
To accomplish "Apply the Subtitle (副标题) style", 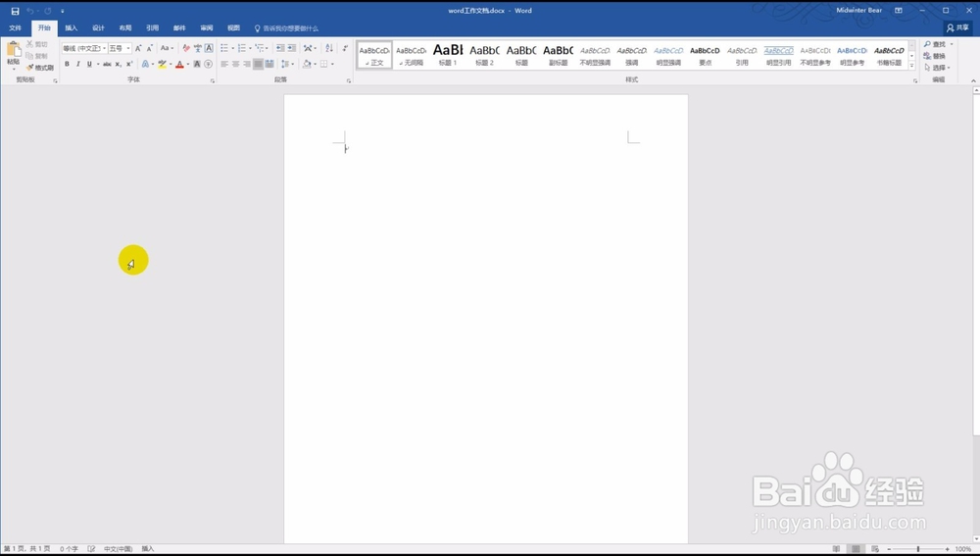I will (x=559, y=55).
